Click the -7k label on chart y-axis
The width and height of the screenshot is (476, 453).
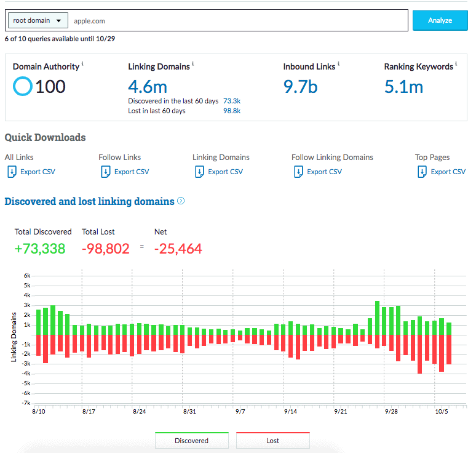[26, 403]
